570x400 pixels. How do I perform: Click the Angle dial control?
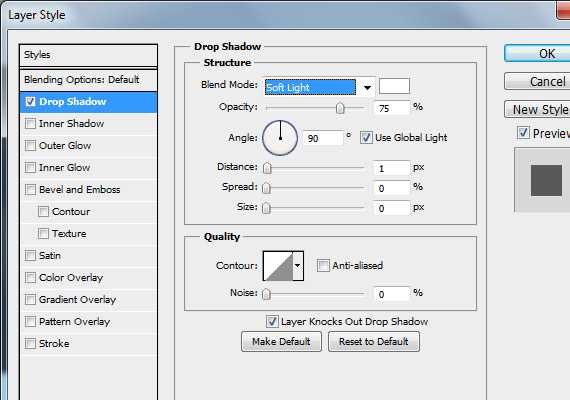coord(280,138)
